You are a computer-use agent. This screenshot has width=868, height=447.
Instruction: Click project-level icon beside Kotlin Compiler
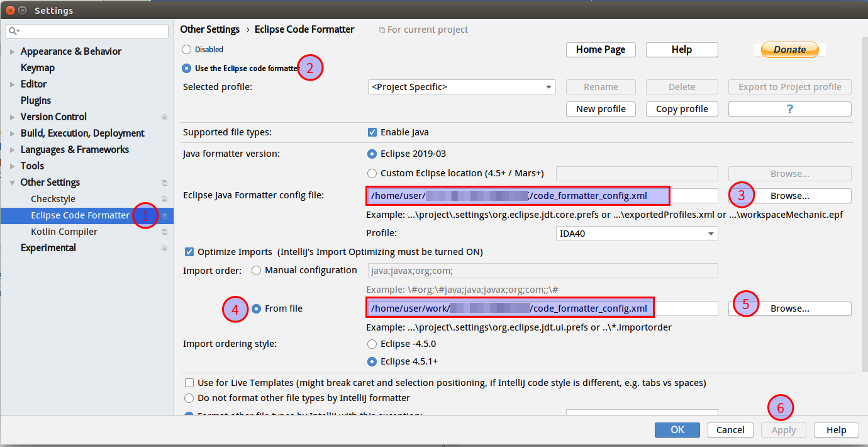164,232
